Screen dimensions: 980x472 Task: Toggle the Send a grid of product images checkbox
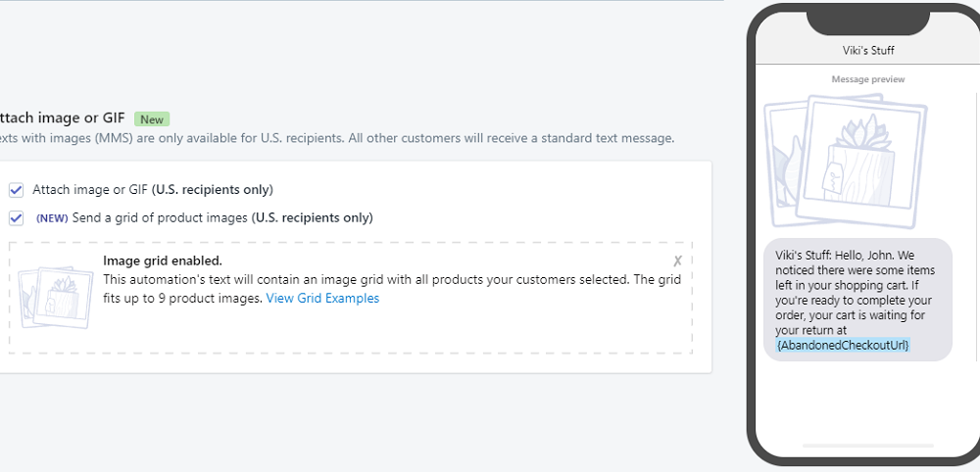tap(16, 217)
